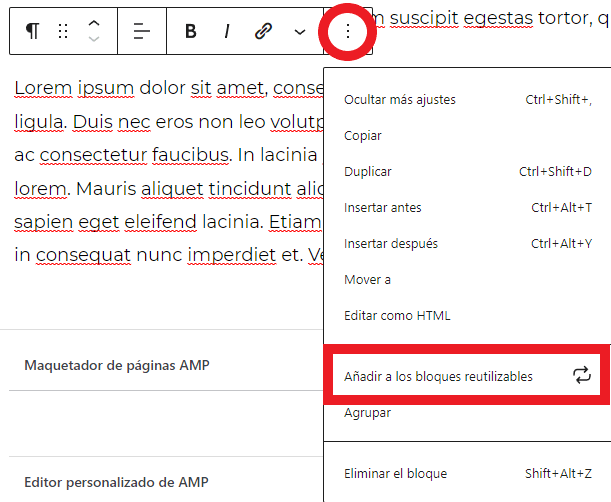611x502 pixels.
Task: Insert a link with the link icon
Action: click(264, 31)
